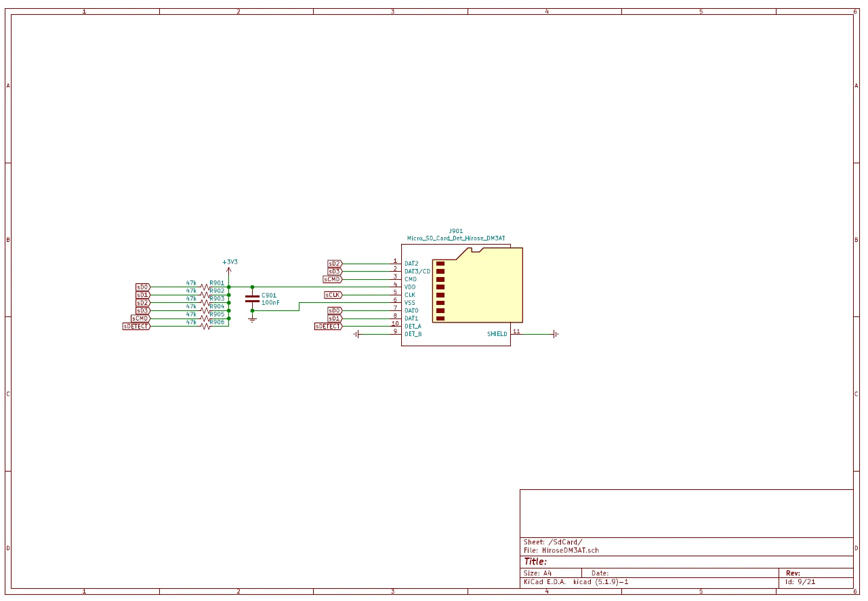The width and height of the screenshot is (868, 601).
Task: Select pin number 9 at DET_B
Action: 395,331
